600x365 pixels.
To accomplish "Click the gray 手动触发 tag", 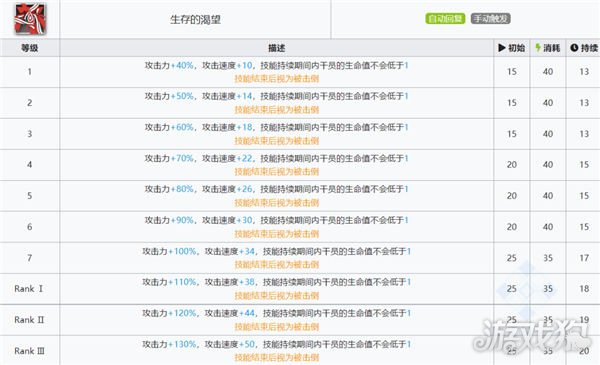I will (x=490, y=18).
